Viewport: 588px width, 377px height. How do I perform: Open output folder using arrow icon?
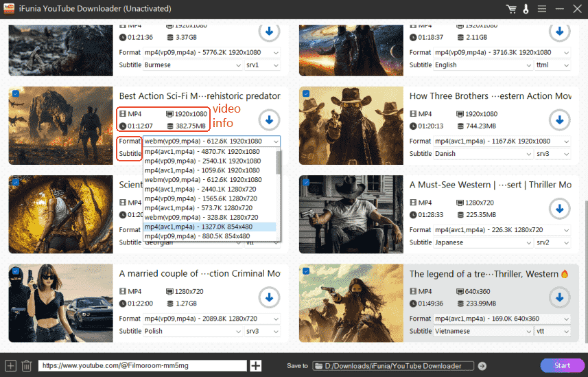[x=482, y=366]
